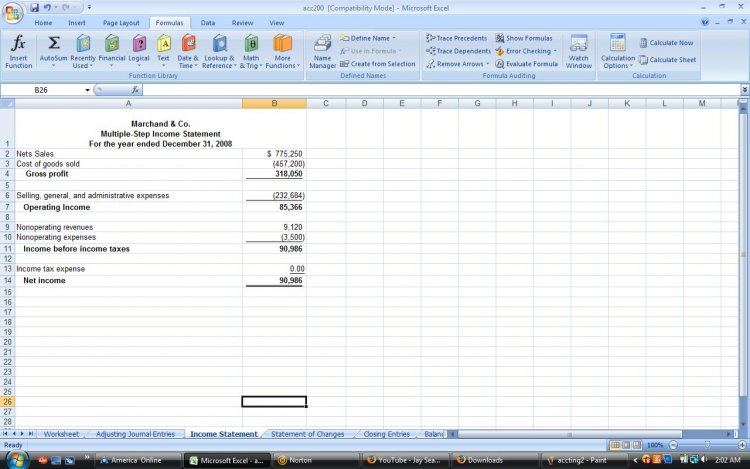Select cell B14 with net income value

pos(274,282)
